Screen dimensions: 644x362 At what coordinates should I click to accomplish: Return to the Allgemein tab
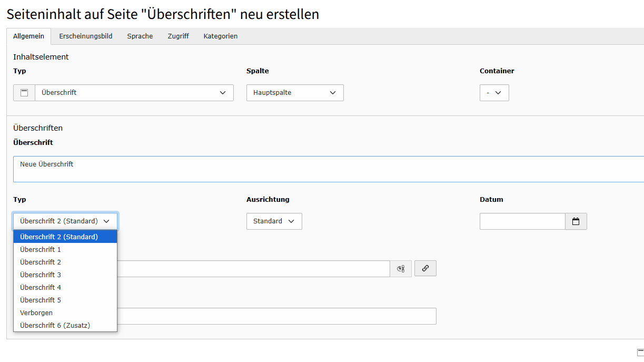[28, 36]
